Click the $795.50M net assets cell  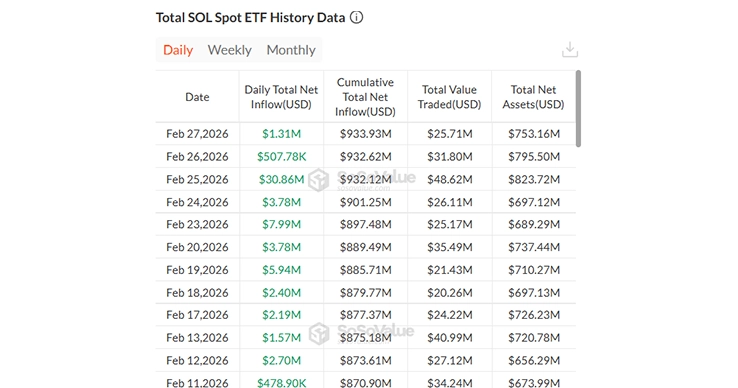pos(534,156)
